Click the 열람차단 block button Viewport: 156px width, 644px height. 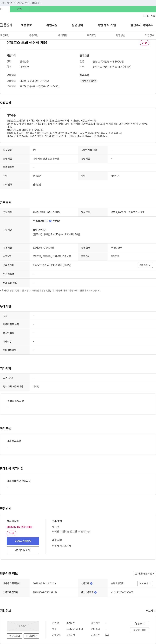[31, 636]
